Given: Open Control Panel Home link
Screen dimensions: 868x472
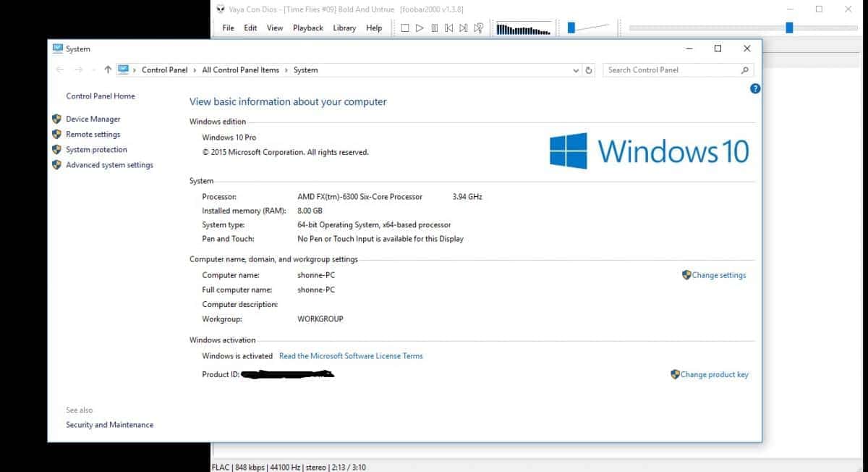Looking at the screenshot, I should pyautogui.click(x=101, y=96).
